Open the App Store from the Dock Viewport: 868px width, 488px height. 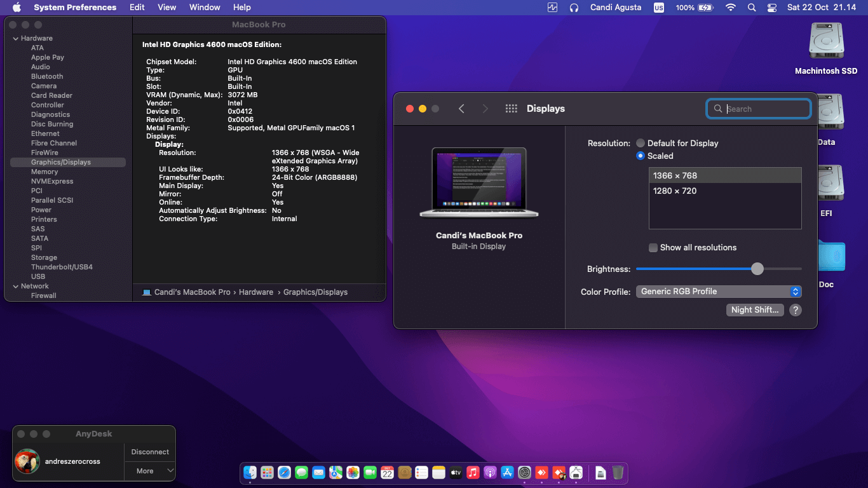pos(507,473)
